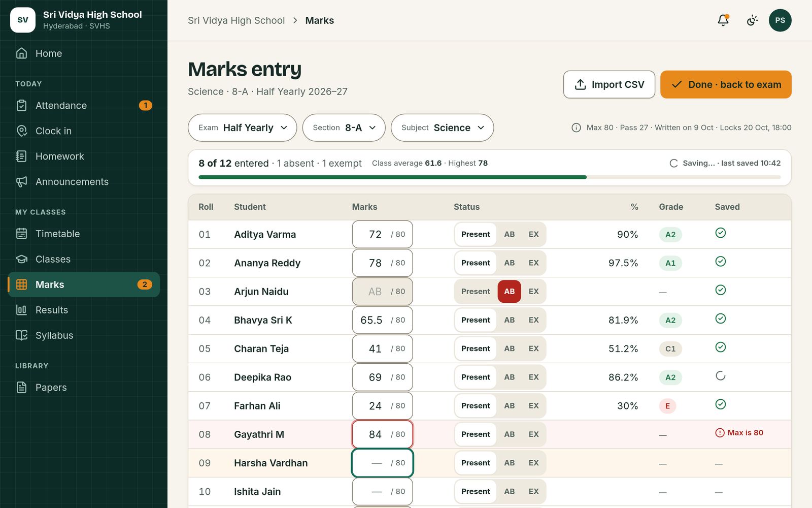The width and height of the screenshot is (812, 508).
Task: Click saved checkmark for Arjun Naidu
Action: coord(720,290)
